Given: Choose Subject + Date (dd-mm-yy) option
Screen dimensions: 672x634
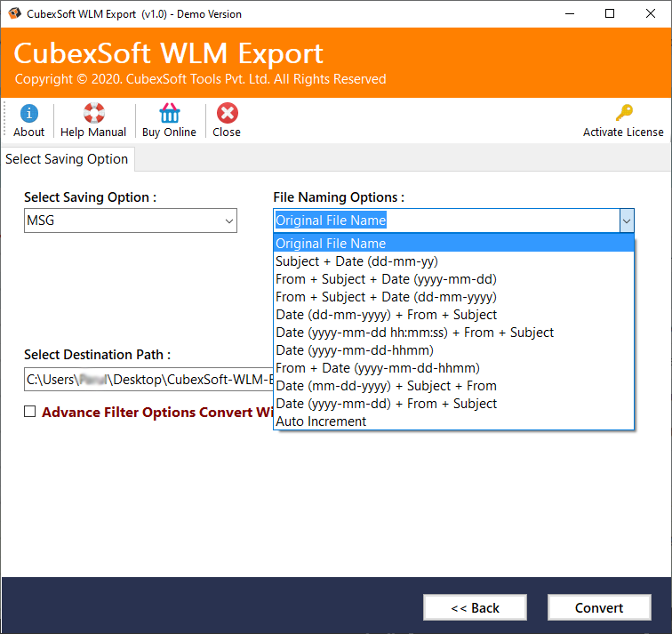Looking at the screenshot, I should (x=356, y=261).
